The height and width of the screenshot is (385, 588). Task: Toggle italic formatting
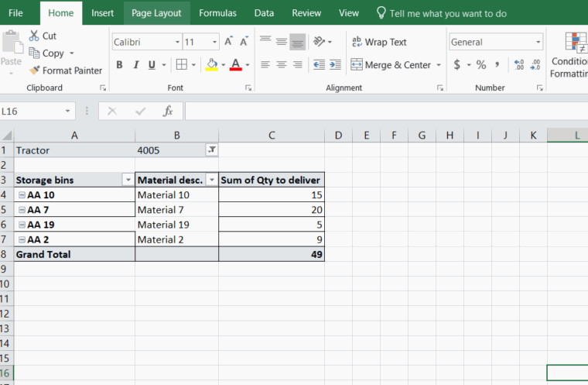135,65
